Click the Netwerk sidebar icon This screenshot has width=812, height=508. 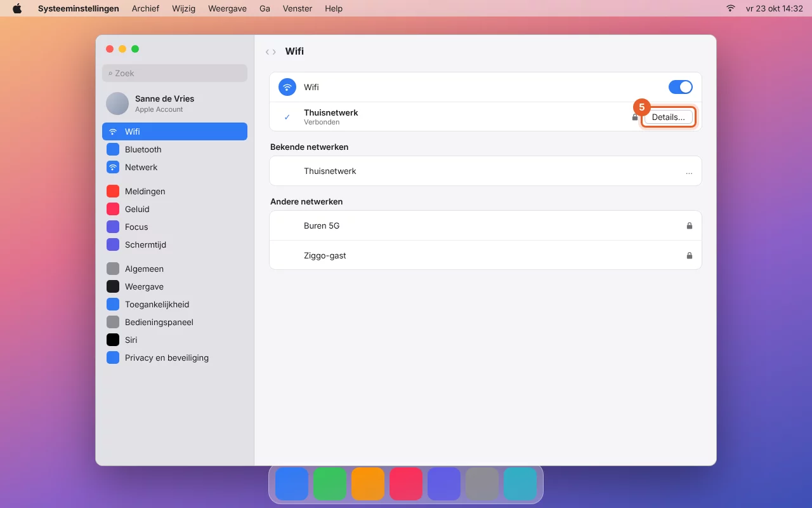(x=113, y=167)
